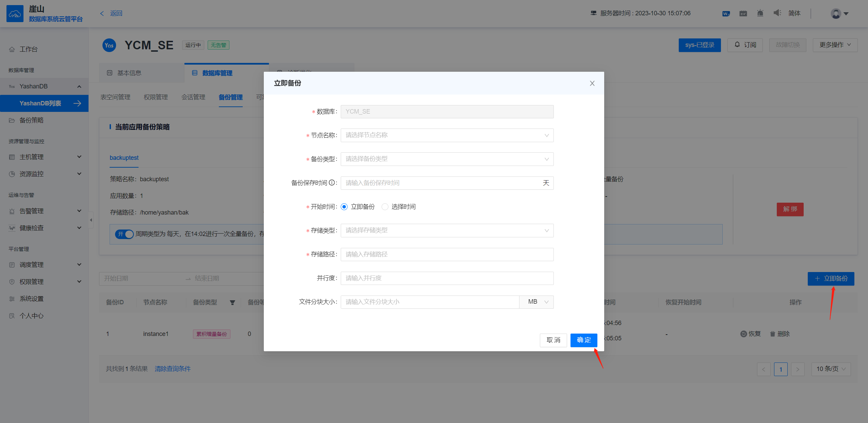Image resolution: width=868 pixels, height=423 pixels.
Task: Click the speaker announcement icon in header
Action: pos(777,13)
